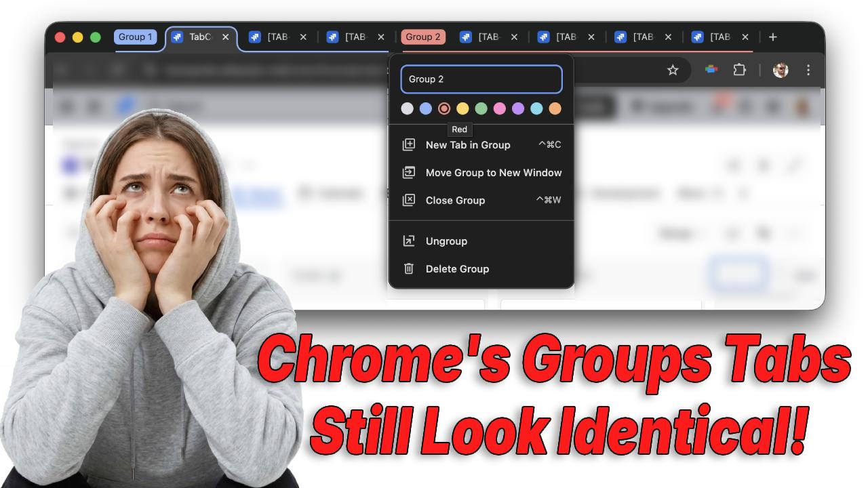
Task: Close the last tab before the plus button
Action: point(745,37)
